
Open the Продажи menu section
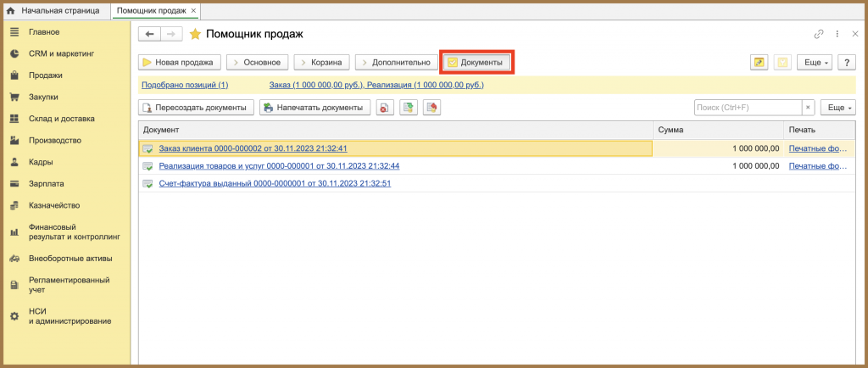[46, 75]
